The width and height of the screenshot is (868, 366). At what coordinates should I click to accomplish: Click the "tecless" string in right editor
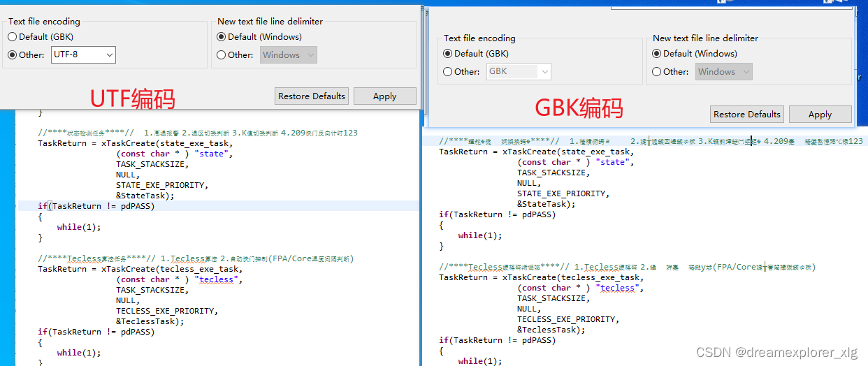(x=617, y=288)
